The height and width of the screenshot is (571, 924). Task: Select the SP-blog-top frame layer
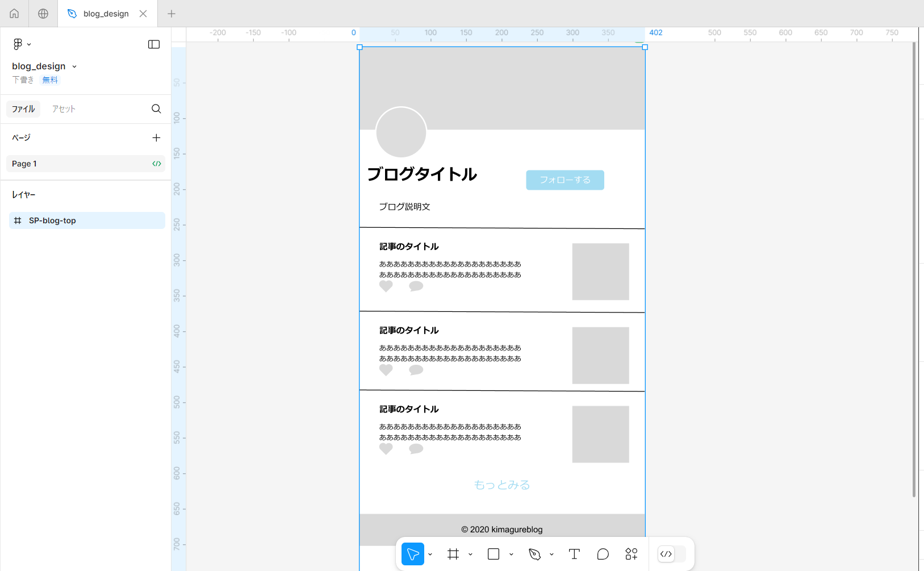pyautogui.click(x=87, y=220)
